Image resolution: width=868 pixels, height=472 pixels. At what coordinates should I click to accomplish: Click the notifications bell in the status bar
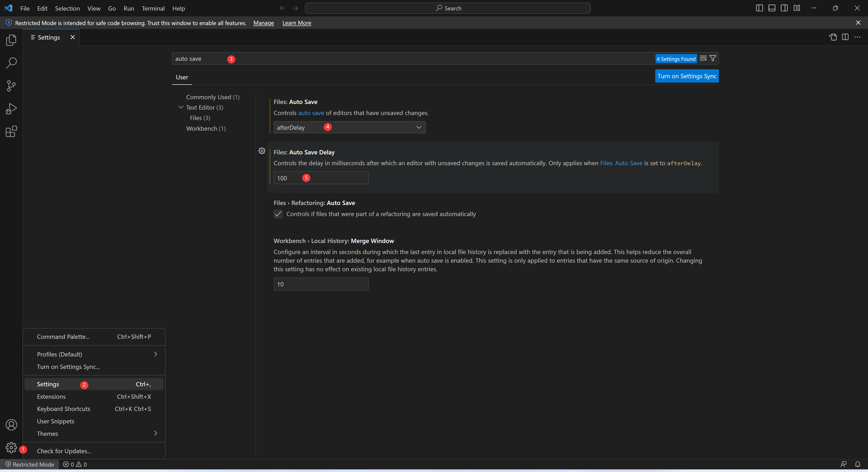coord(858,464)
